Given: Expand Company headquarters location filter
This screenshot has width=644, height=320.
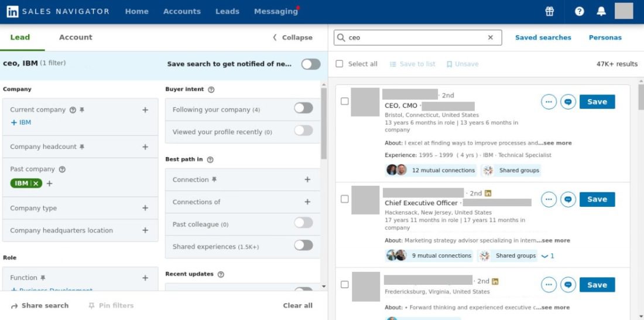Looking at the screenshot, I should 145,230.
